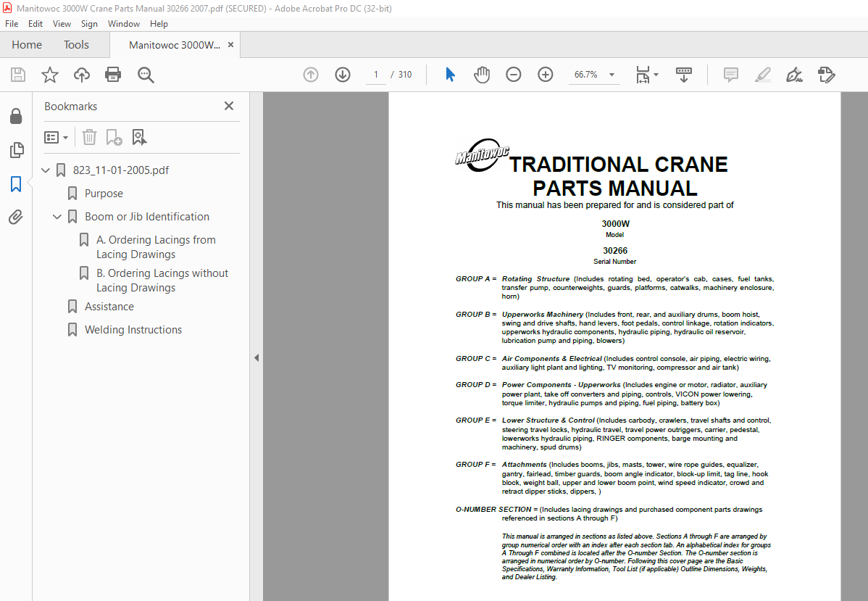Go to previous page arrow

pyautogui.click(x=311, y=75)
